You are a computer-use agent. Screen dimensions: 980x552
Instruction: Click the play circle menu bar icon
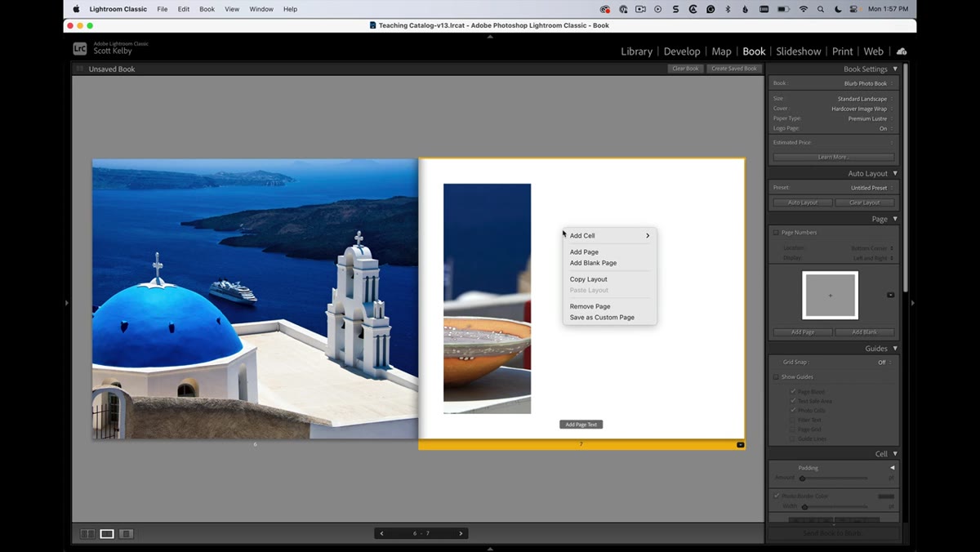pos(658,9)
